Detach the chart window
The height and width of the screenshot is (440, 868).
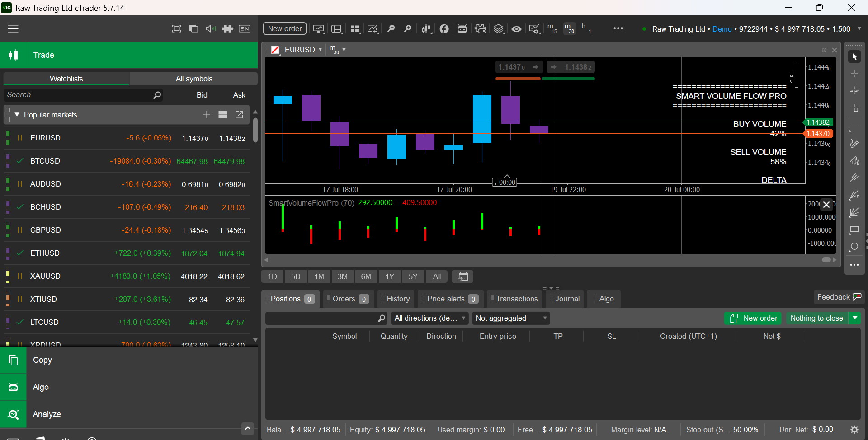[x=824, y=50]
